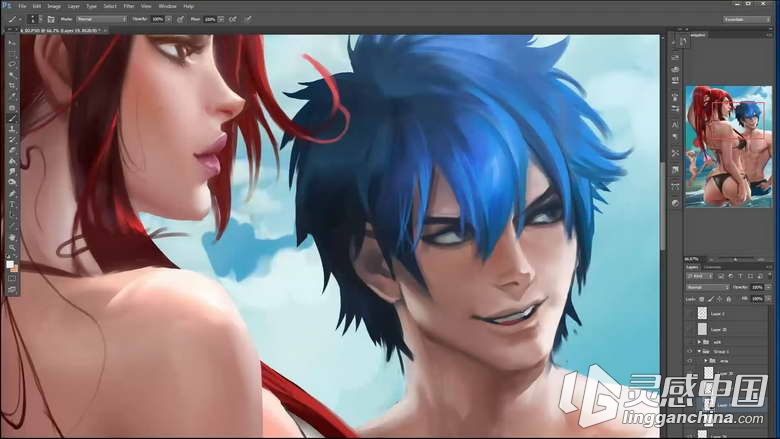Toggle the Brush panel from options bar
Screen dimensions: 780x439
point(51,19)
